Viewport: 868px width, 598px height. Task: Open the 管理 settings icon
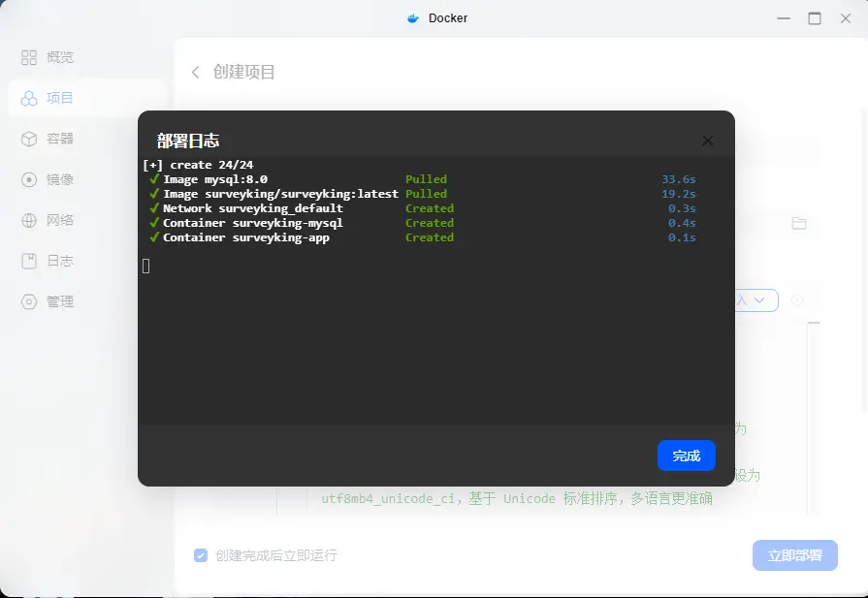click(29, 301)
